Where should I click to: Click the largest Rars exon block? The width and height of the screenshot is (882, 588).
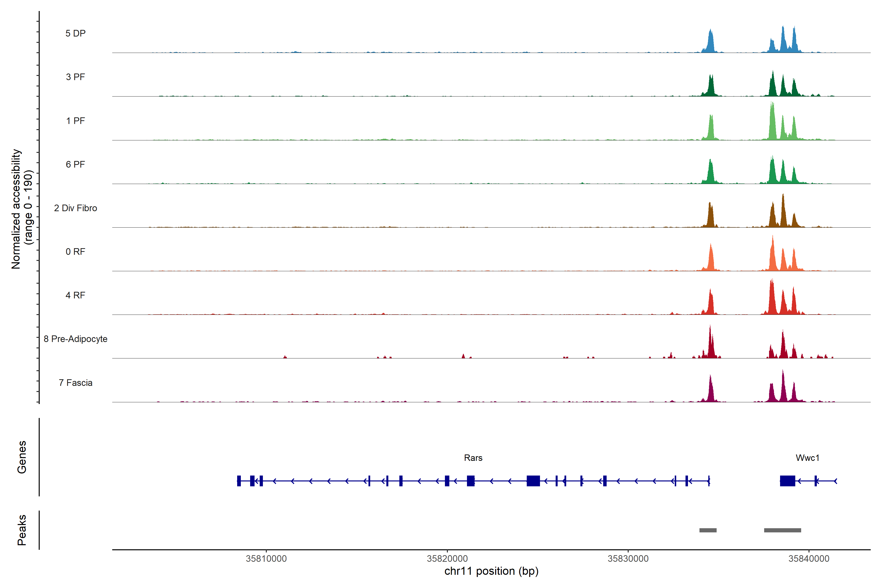click(533, 481)
